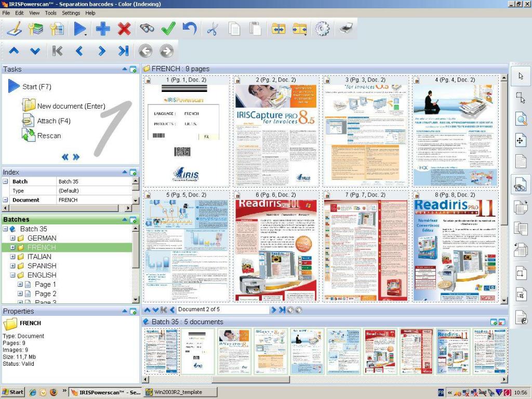
Task: Click the gear icon in the main toolbar
Action: click(322, 29)
